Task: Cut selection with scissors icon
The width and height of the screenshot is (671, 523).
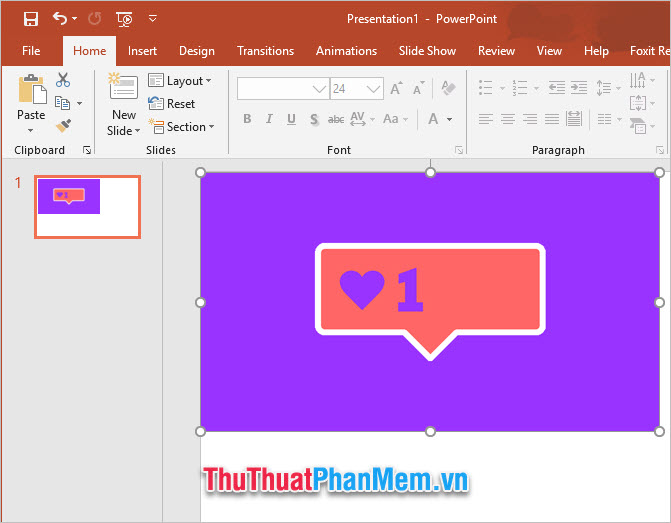Action: pos(63,80)
